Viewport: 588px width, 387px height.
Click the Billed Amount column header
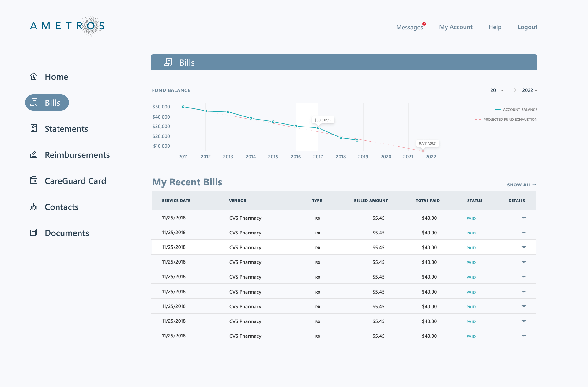tap(371, 201)
